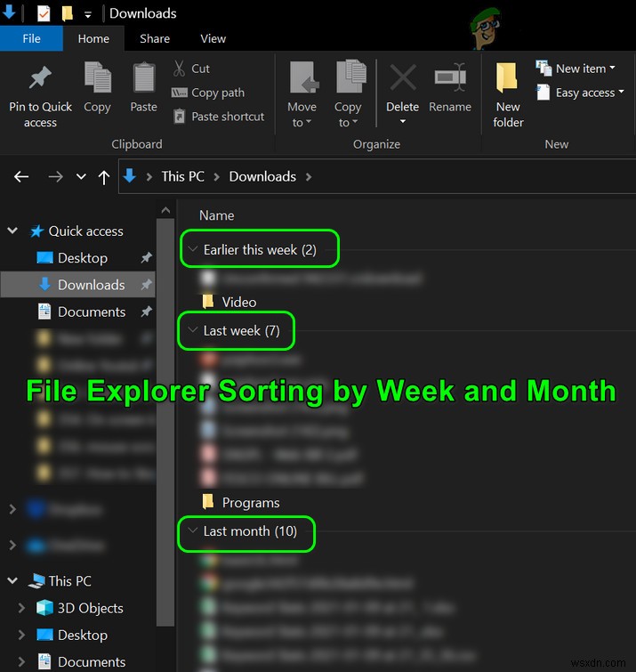Expand the Documents node under This PC

[21, 661]
